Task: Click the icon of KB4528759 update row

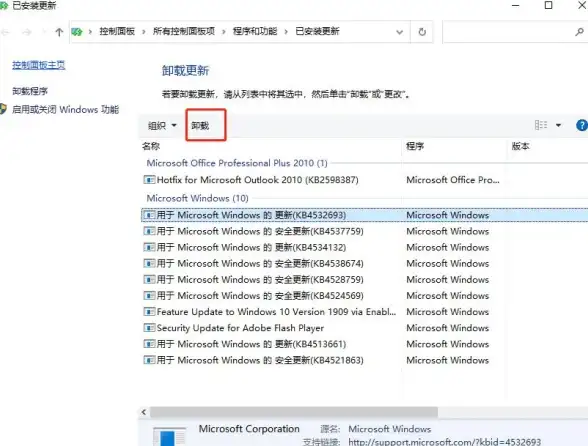Action: point(149,279)
